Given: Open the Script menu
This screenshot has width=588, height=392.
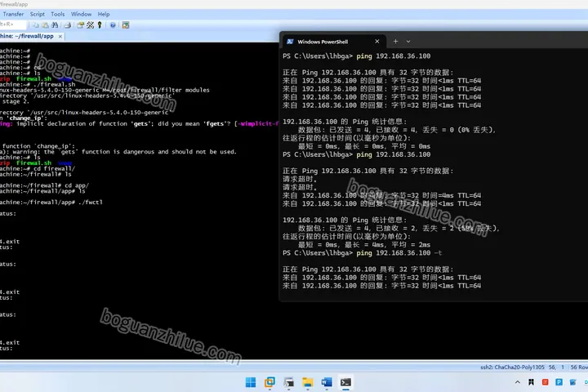Looking at the screenshot, I should [37, 14].
